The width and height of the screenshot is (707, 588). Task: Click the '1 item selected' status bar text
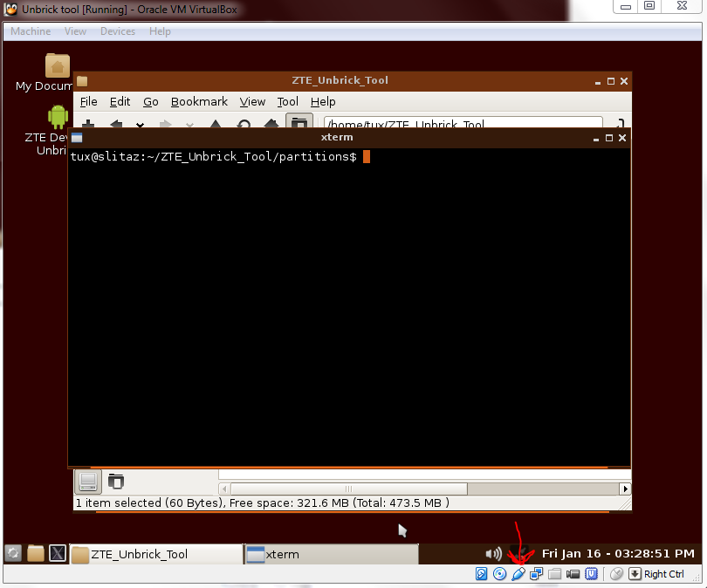[x=263, y=503]
